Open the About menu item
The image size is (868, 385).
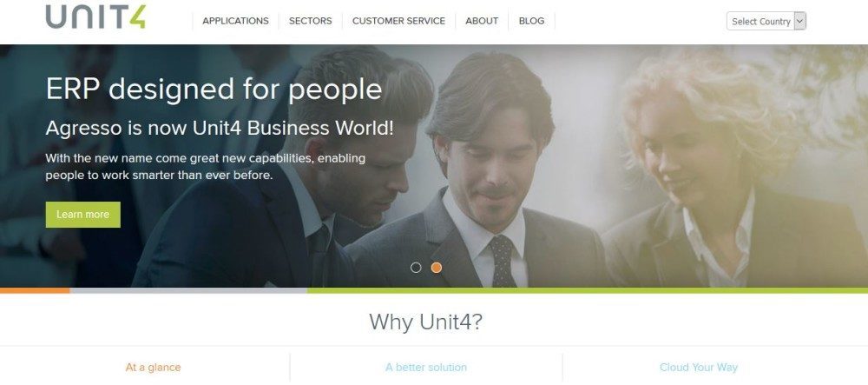click(482, 21)
